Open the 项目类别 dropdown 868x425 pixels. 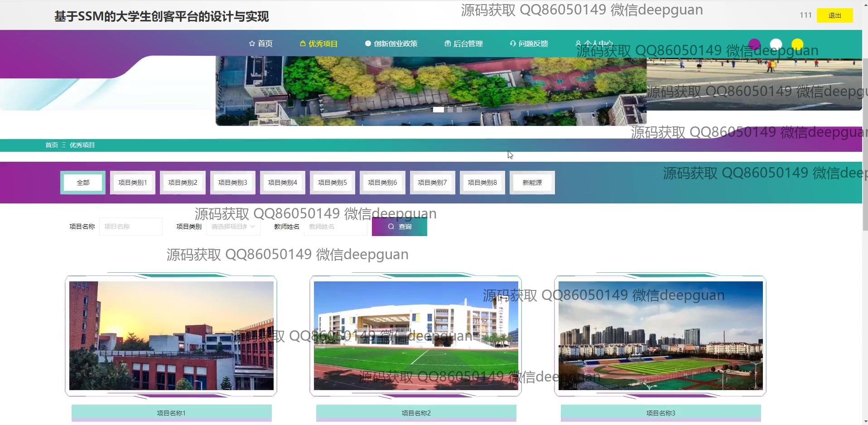pyautogui.click(x=233, y=227)
